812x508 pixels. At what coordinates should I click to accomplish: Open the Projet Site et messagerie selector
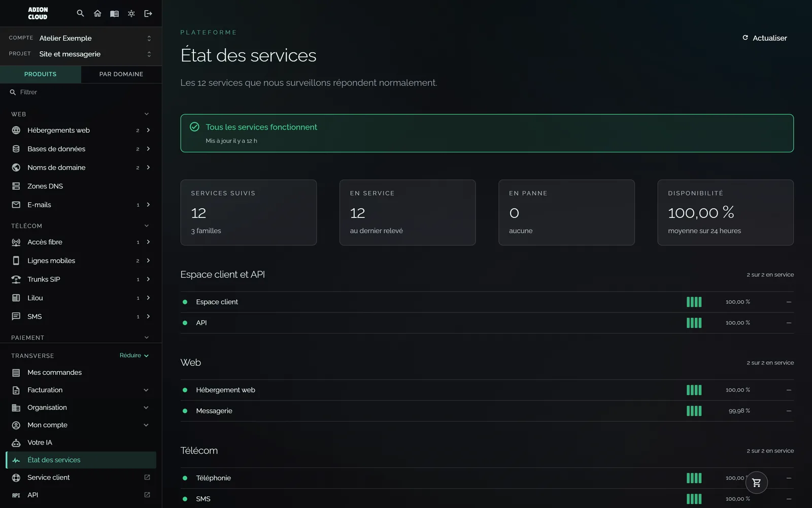81,54
